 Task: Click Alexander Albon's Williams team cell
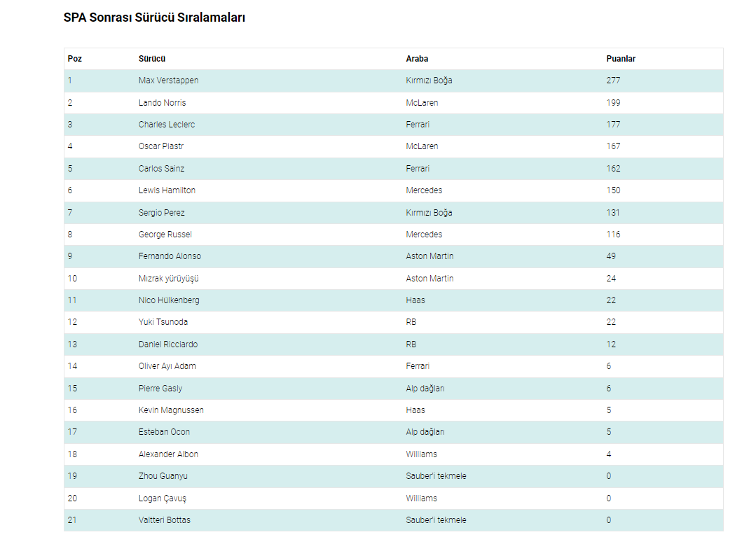coord(421,454)
